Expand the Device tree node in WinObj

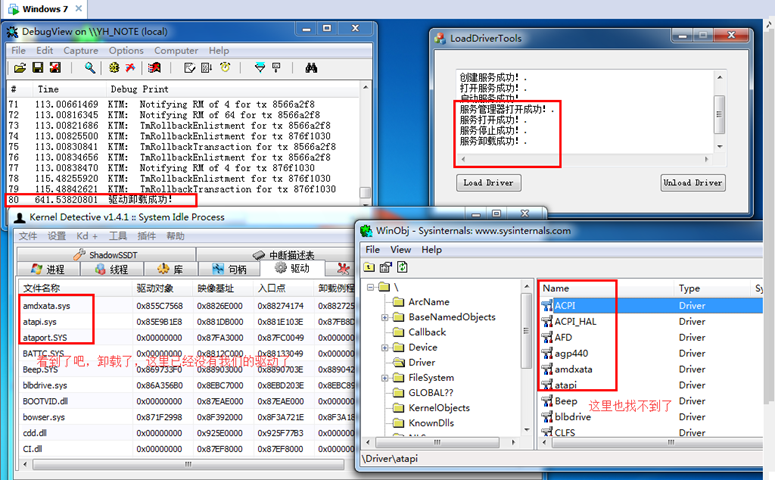pyautogui.click(x=385, y=348)
